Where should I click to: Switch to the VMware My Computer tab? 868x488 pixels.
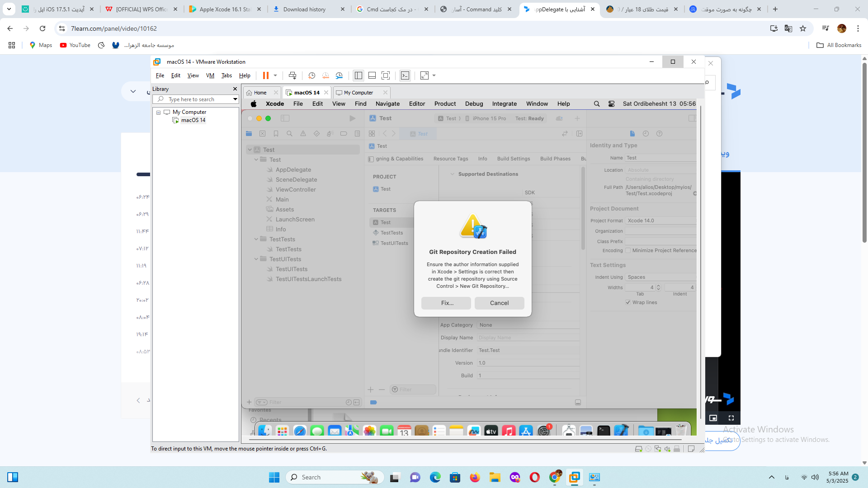358,93
